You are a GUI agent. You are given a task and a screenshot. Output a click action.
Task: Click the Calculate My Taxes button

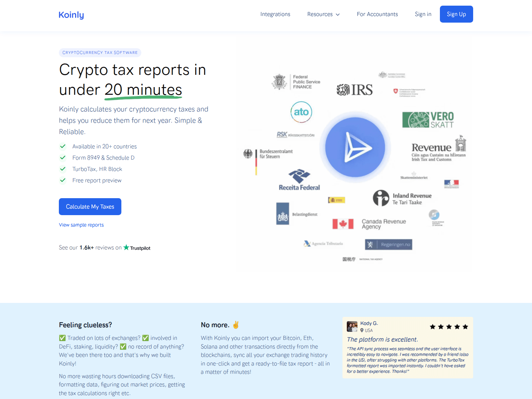90,207
